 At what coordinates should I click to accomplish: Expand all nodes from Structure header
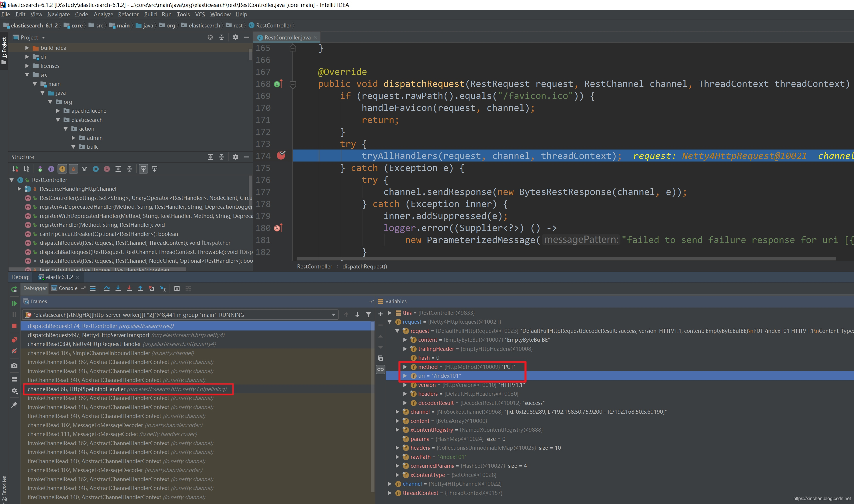point(210,157)
